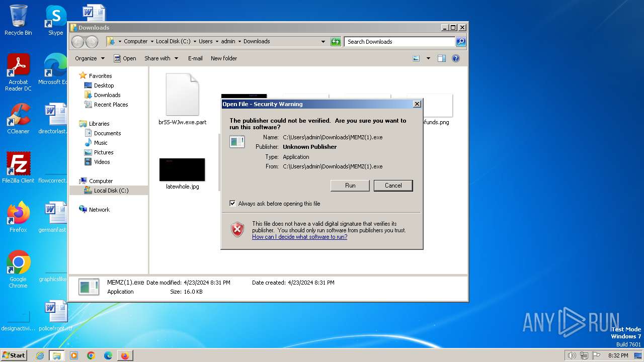Open the Start menu
Screen dimensions: 644x362
point(14,355)
